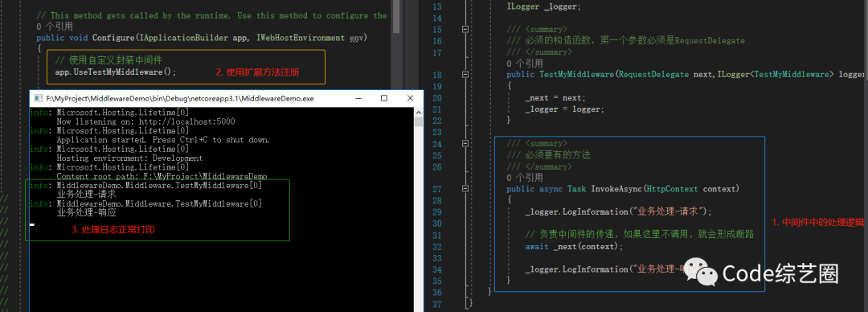Click the console output 业务处理-请求

(x=86, y=195)
